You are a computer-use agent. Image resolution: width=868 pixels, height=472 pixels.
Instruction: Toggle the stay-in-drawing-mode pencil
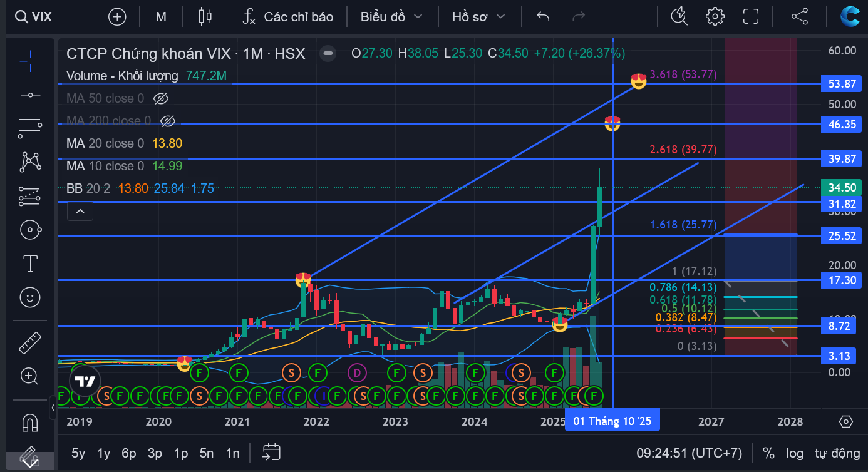pyautogui.click(x=30, y=457)
